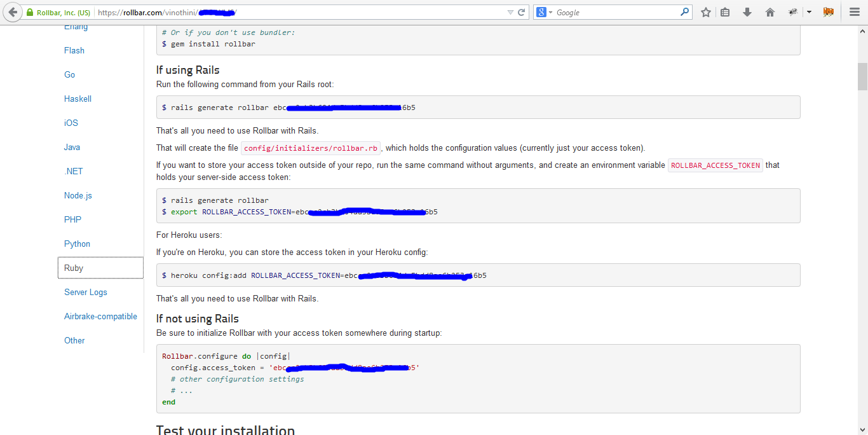The height and width of the screenshot is (435, 868).
Task: Click into the Google search field
Action: point(616,12)
